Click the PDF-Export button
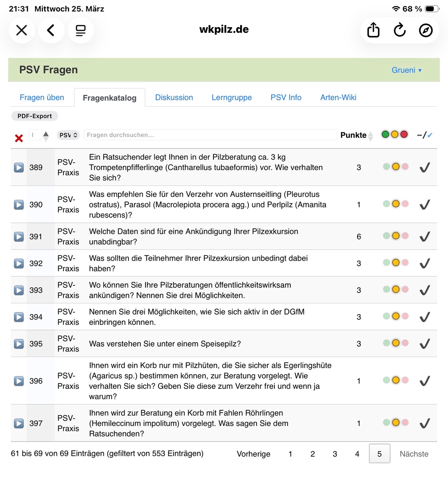 [x=35, y=116]
